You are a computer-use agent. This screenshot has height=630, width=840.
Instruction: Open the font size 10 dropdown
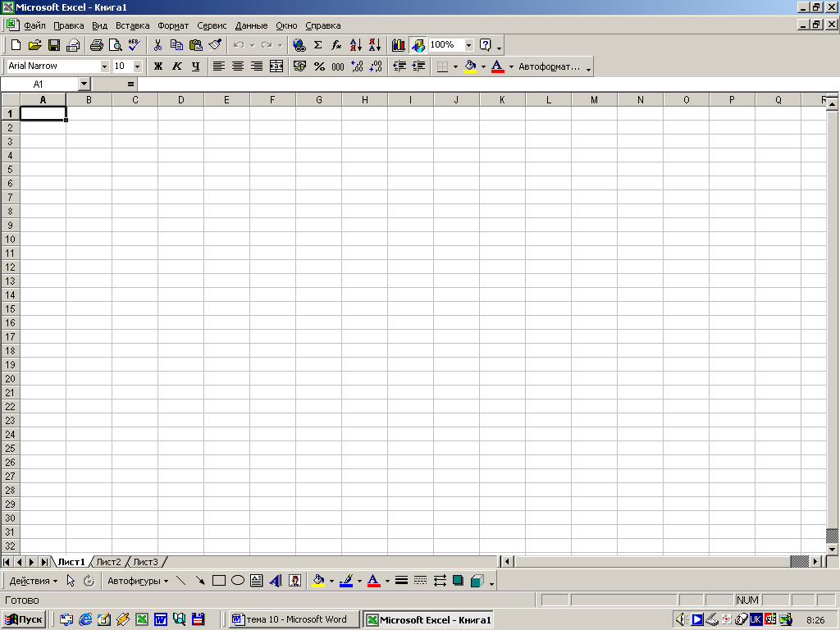pos(138,66)
